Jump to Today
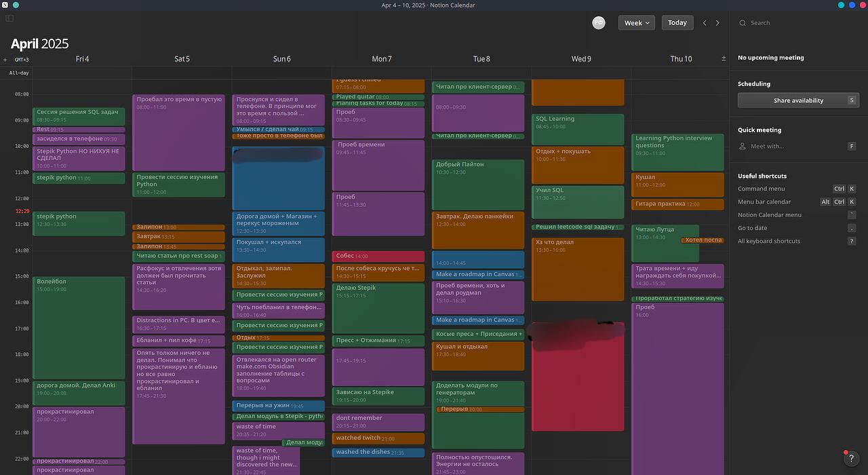The width and height of the screenshot is (868, 475). pyautogui.click(x=677, y=23)
